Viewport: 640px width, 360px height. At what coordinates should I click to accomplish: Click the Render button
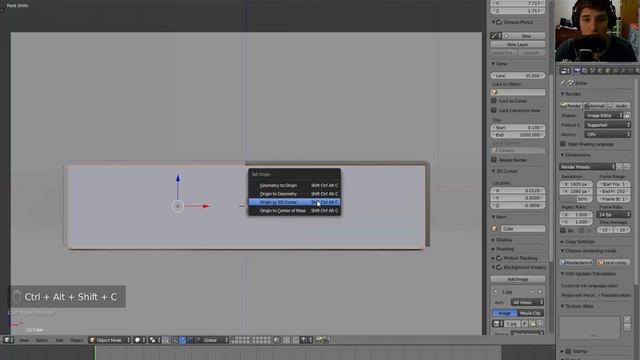(571, 106)
